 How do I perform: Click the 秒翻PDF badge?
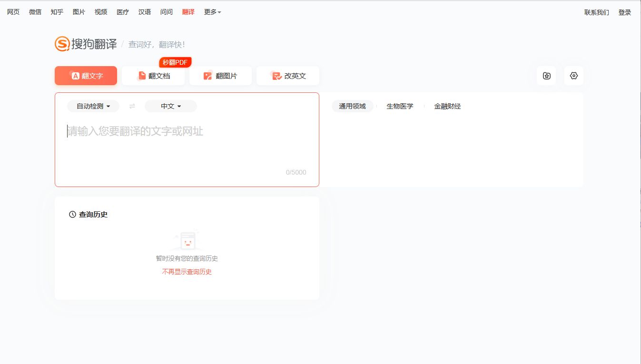click(x=175, y=62)
